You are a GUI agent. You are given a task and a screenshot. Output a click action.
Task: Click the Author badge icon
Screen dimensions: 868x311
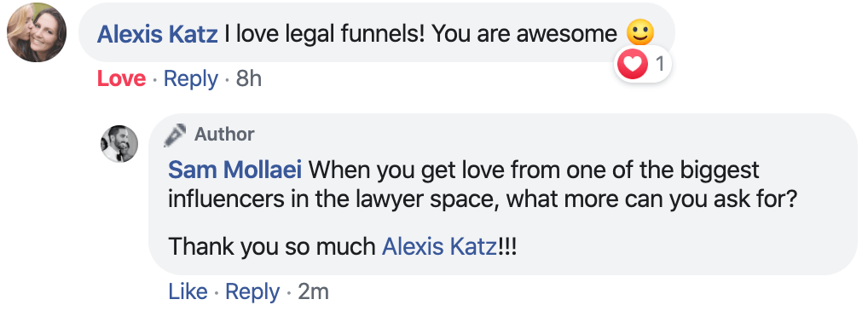(175, 135)
